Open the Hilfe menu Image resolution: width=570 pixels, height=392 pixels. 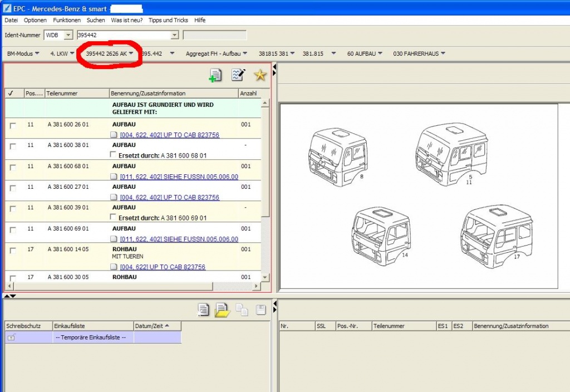tap(200, 21)
